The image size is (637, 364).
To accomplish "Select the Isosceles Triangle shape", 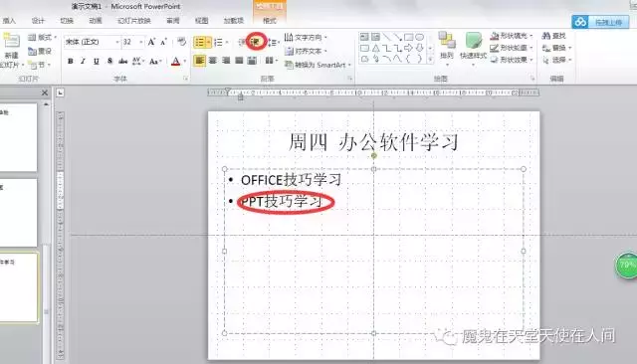I will [376, 48].
